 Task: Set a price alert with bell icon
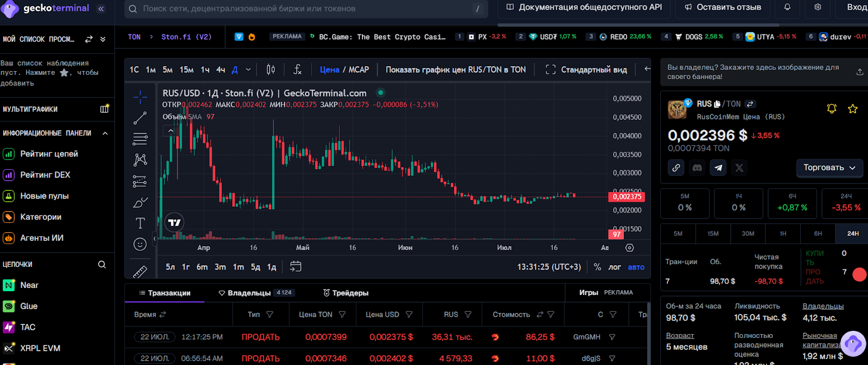(x=832, y=108)
